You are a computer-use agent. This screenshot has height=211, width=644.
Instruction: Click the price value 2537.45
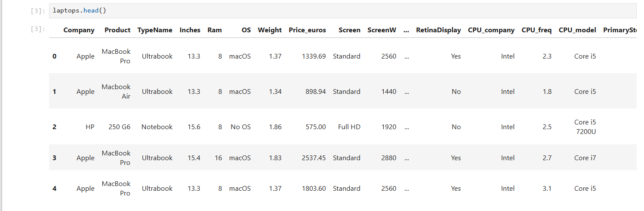314,158
